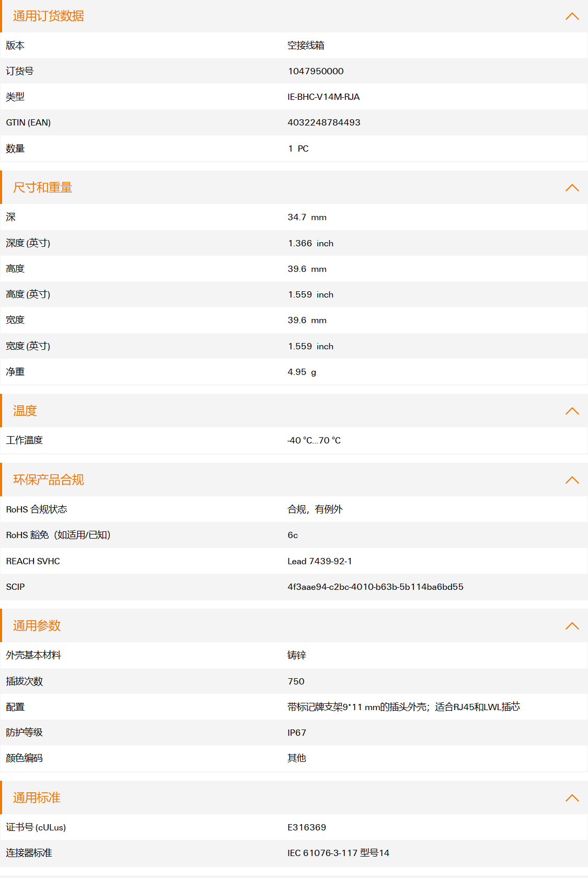
Task: Click the 数量 row label
Action: [x=15, y=149]
